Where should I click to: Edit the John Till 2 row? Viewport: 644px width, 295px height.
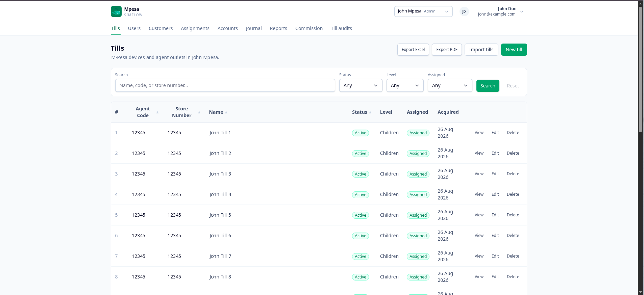(x=495, y=153)
